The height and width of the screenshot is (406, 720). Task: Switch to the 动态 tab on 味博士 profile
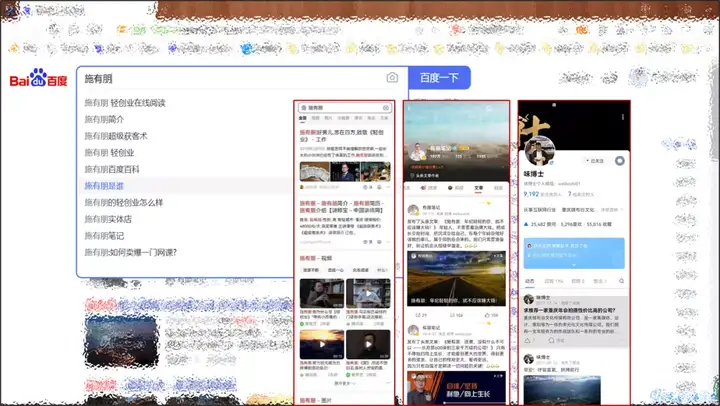(x=530, y=281)
